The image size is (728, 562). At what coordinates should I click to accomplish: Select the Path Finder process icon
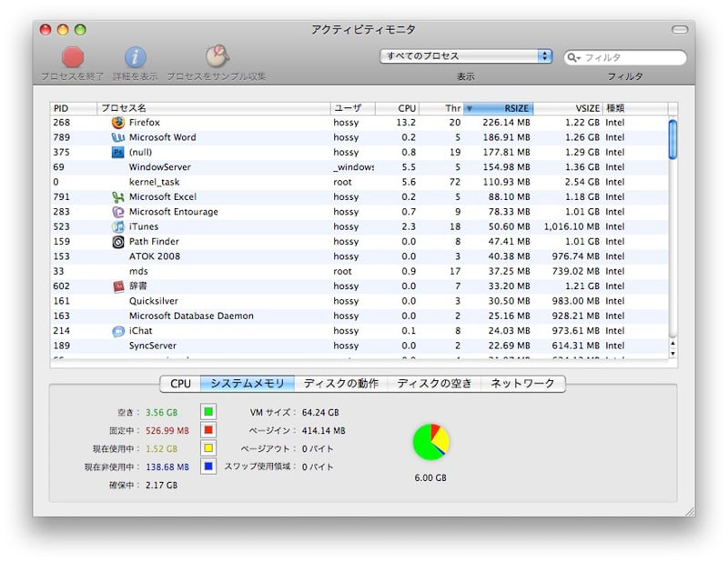coord(117,242)
